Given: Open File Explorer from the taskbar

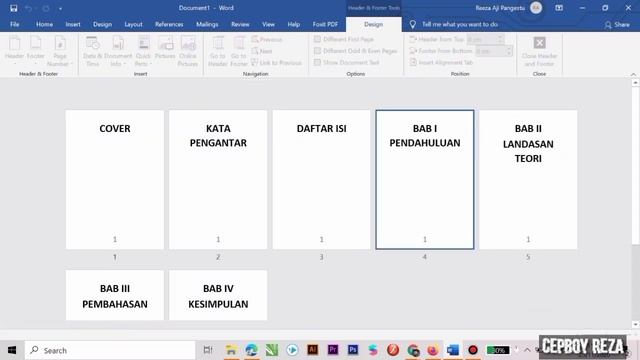Looking at the screenshot, I should 231,350.
